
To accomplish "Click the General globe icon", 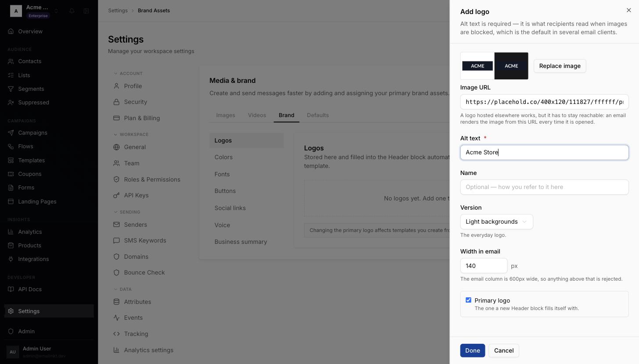I will [116, 147].
